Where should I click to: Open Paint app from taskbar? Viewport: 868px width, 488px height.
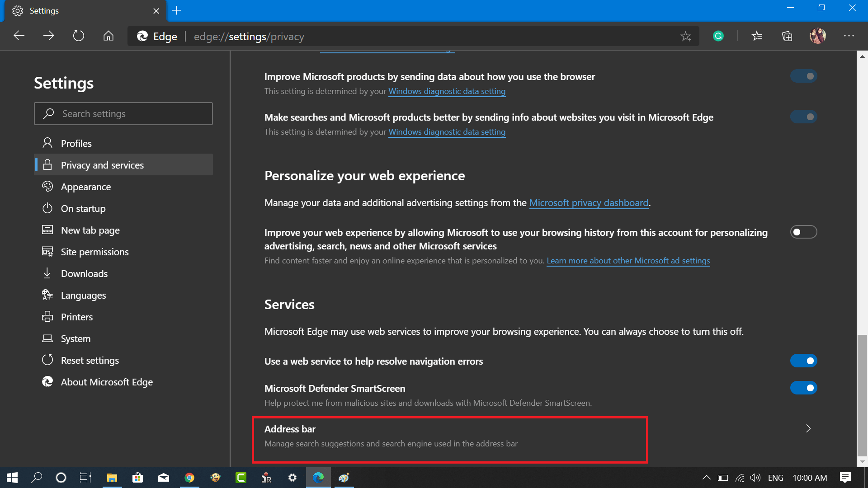coord(344,478)
